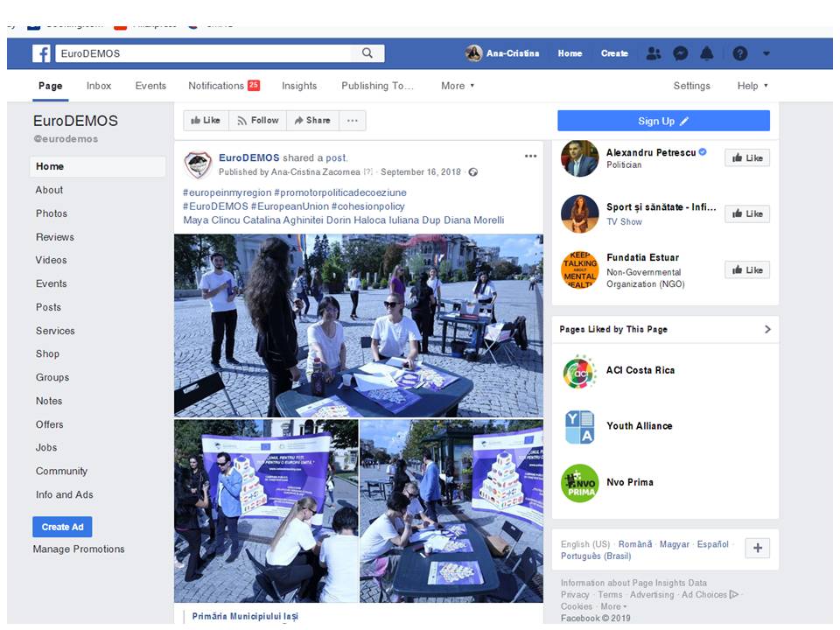
Task: Open Alexandru Petrescu's profile picture
Action: click(579, 158)
